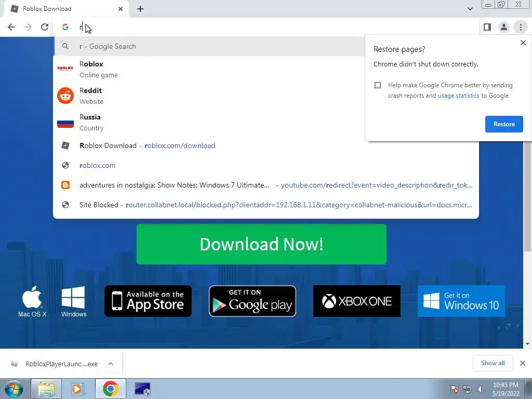532x399 pixels.
Task: Open a new tab with the plus button
Action: tap(140, 9)
